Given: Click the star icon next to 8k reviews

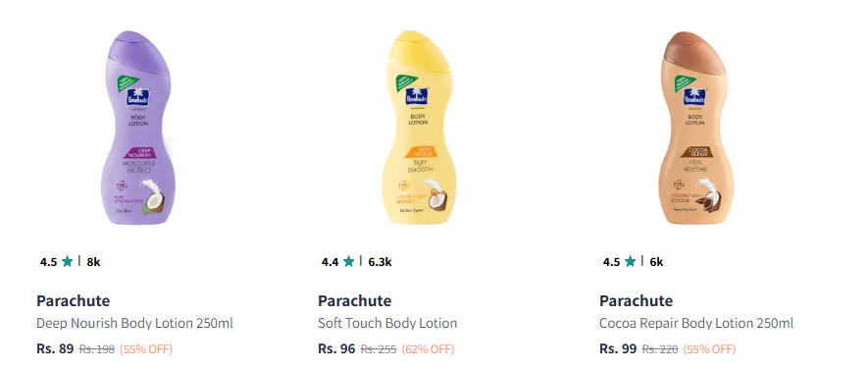Looking at the screenshot, I should point(68,261).
